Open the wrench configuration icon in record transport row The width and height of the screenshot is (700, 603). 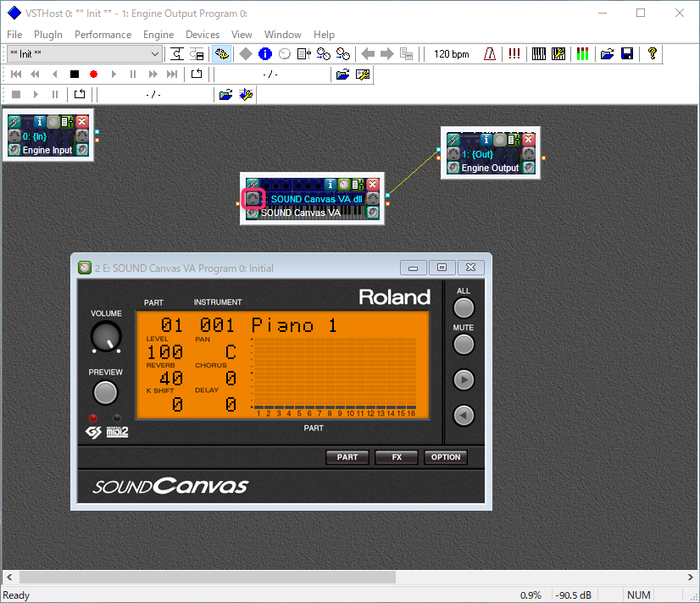click(x=363, y=75)
